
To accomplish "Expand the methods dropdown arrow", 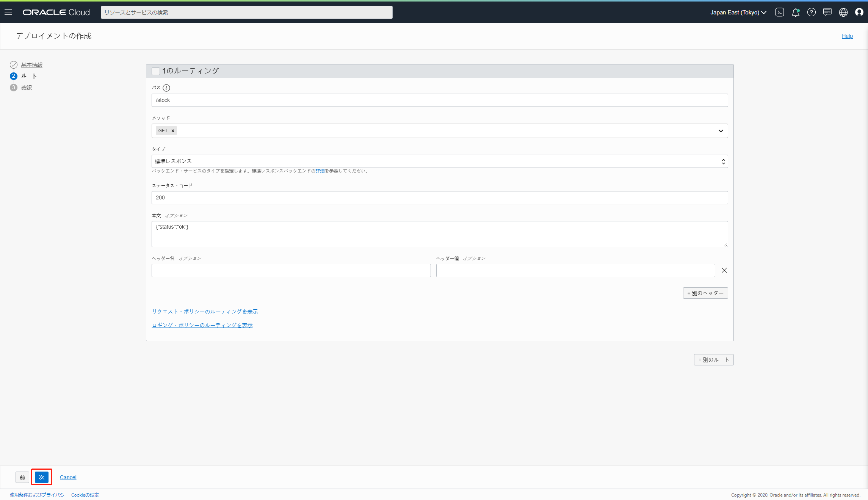I will coord(721,131).
